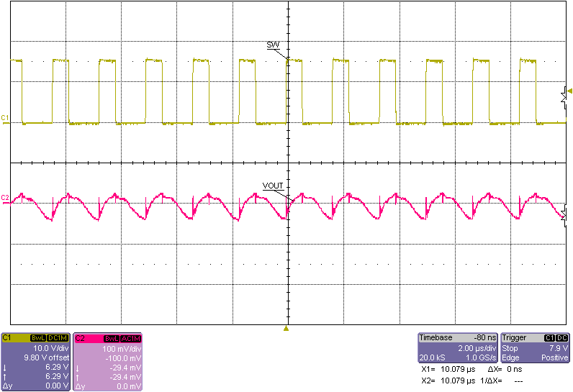Screen dimensions: 573x392
Task: Click the C1 ground level marker
Action: [x=5, y=118]
